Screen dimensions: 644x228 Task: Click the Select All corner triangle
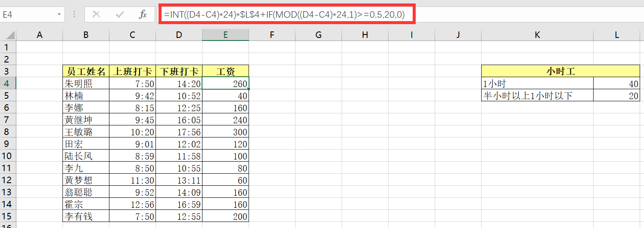pyautogui.click(x=9, y=35)
